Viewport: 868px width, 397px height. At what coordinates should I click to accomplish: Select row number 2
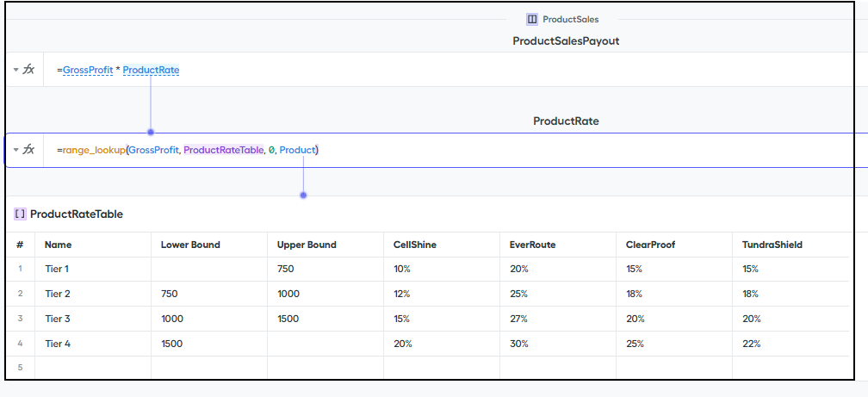(20, 294)
